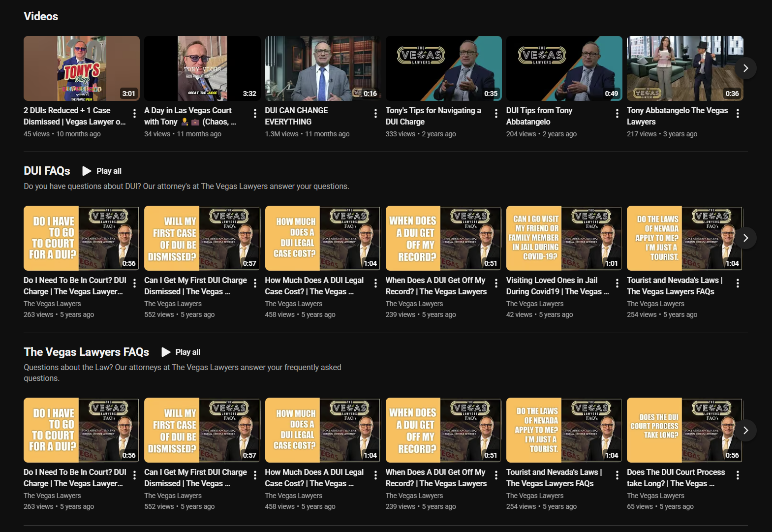This screenshot has width=772, height=532.
Task: Play 'Do I Have To Go To Court' thumbnail in DUI FAQs
Action: [82, 238]
